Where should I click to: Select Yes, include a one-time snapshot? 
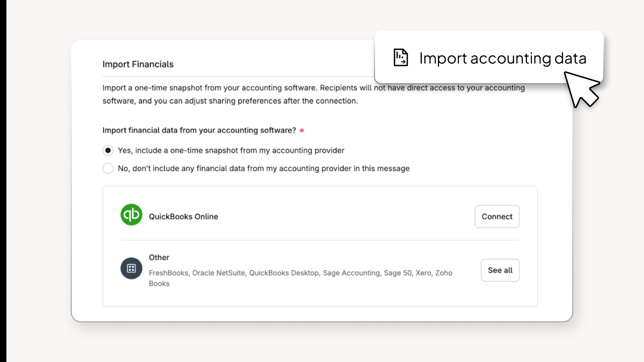click(107, 150)
